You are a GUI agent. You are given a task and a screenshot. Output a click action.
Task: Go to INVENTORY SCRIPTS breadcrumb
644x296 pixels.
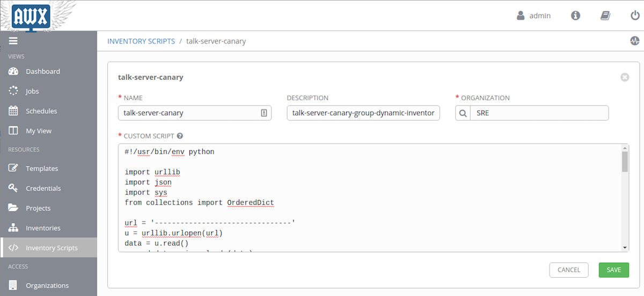(x=141, y=41)
